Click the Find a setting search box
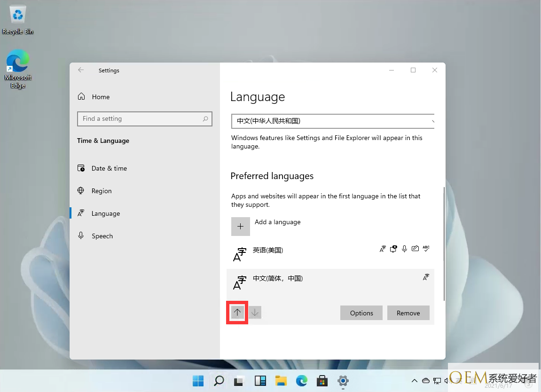Image resolution: width=541 pixels, height=392 pixels. (140, 119)
